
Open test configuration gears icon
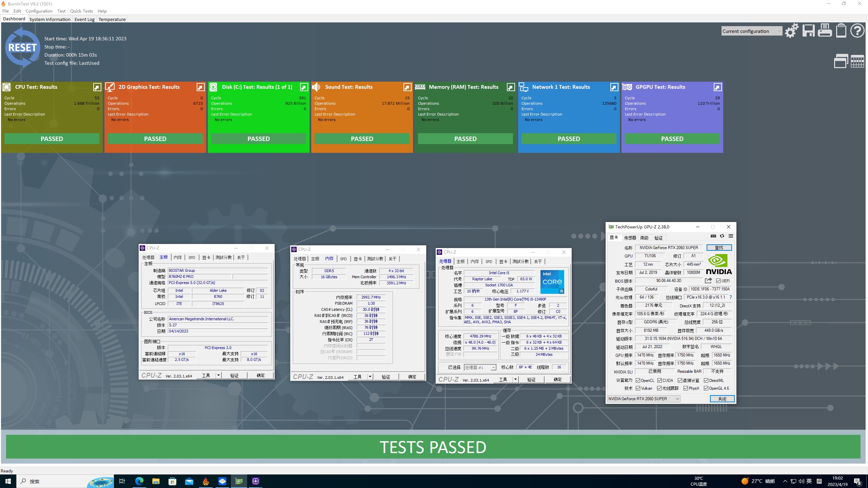coord(792,31)
